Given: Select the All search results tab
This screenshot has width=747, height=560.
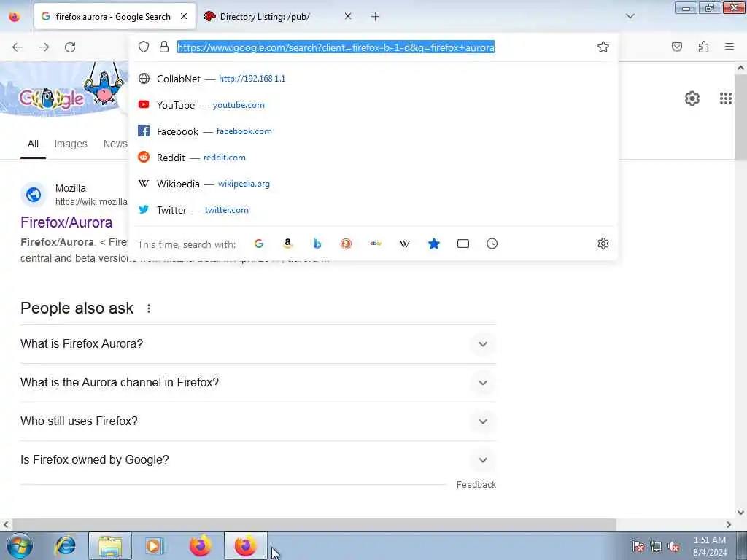Looking at the screenshot, I should point(33,144).
